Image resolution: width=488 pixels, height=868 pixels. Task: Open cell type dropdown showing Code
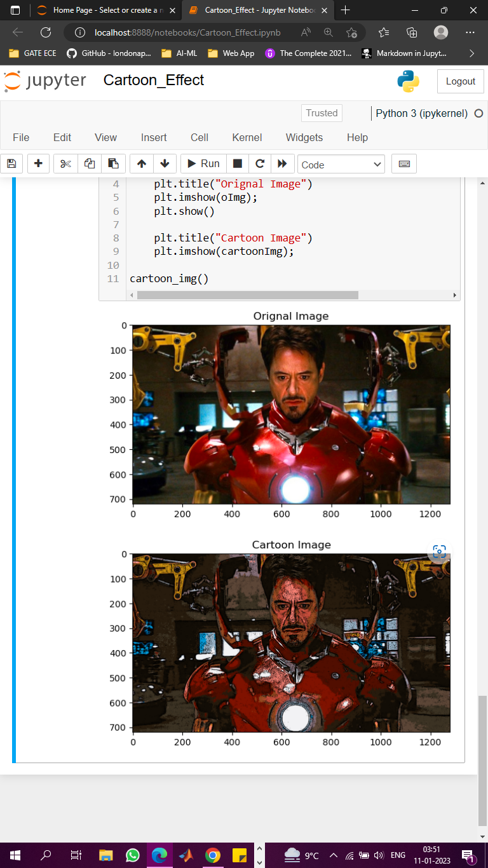pyautogui.click(x=341, y=165)
